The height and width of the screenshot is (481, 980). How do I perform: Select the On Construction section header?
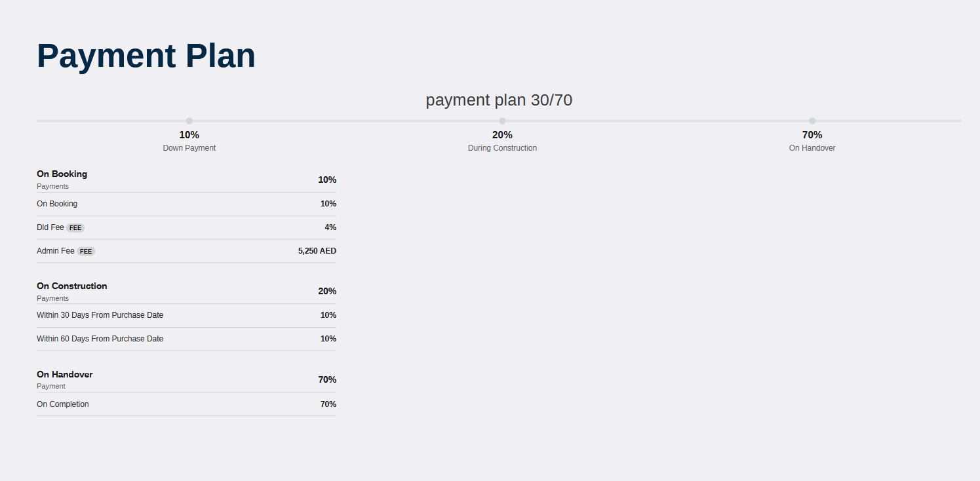(x=71, y=286)
